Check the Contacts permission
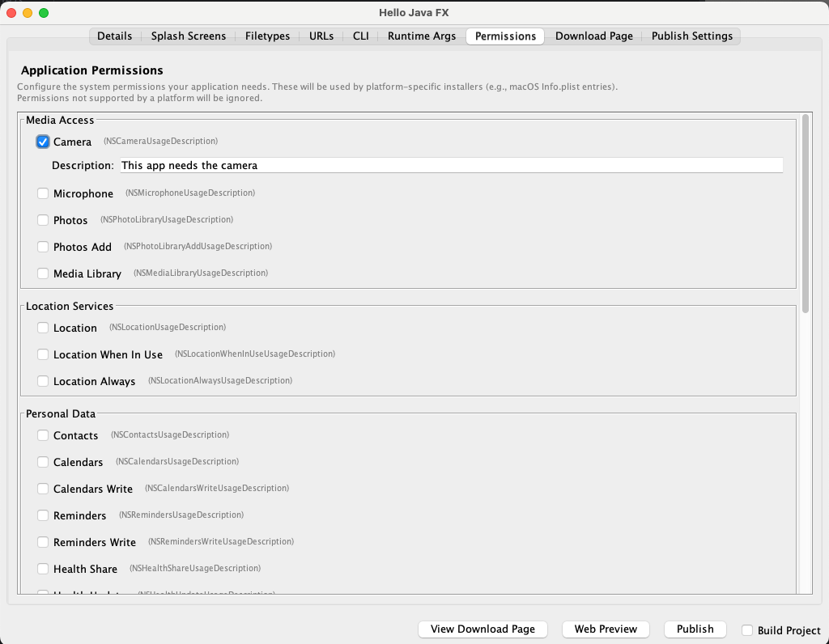Viewport: 829px width, 644px height. pyautogui.click(x=43, y=435)
